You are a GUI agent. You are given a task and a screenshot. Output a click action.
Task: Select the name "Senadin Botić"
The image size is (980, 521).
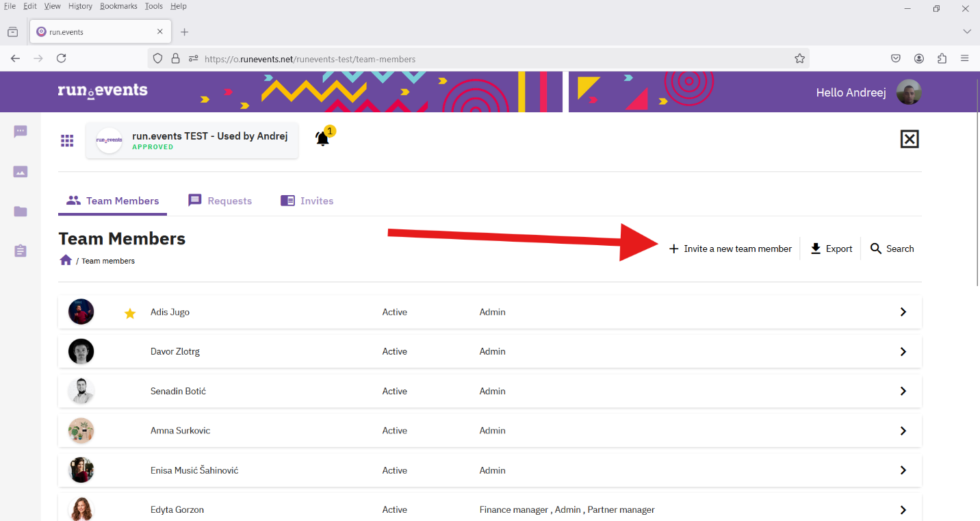[178, 391]
